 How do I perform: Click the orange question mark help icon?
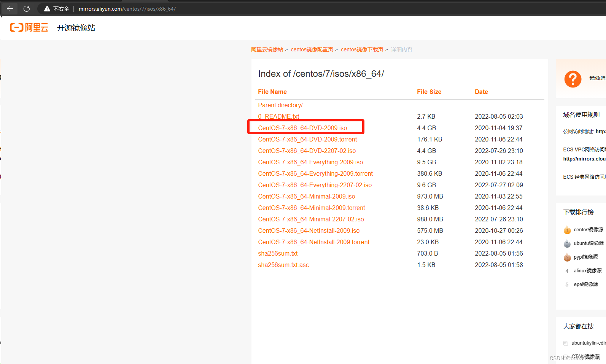tap(573, 79)
